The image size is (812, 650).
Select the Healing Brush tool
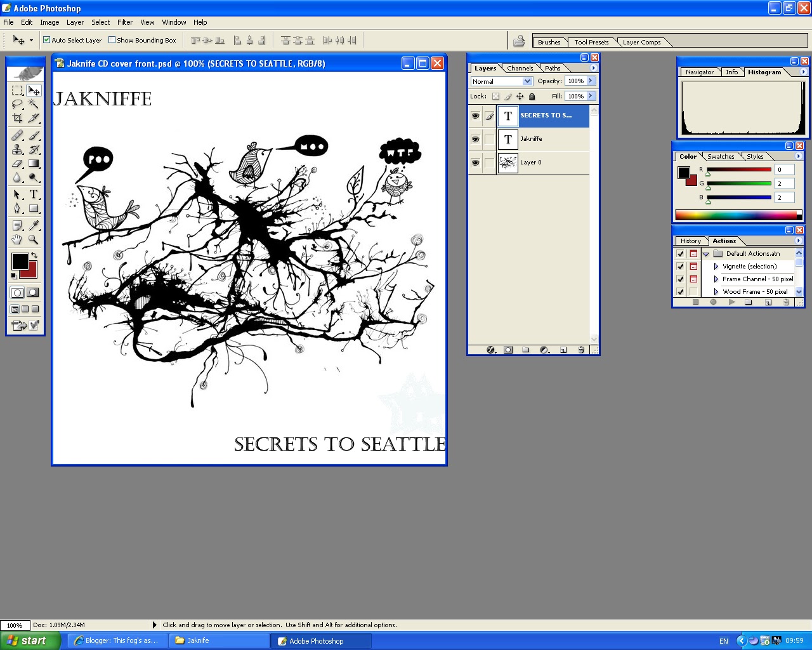[17, 135]
